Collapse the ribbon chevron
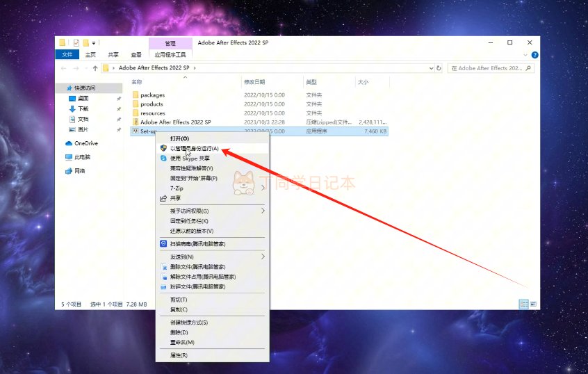The height and width of the screenshot is (374, 588). point(525,55)
